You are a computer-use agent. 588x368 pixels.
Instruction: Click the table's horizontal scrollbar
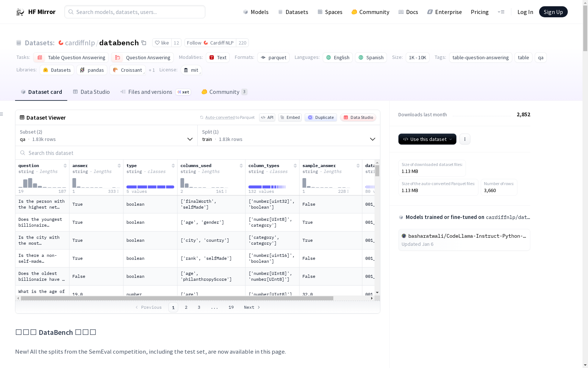[x=177, y=298]
